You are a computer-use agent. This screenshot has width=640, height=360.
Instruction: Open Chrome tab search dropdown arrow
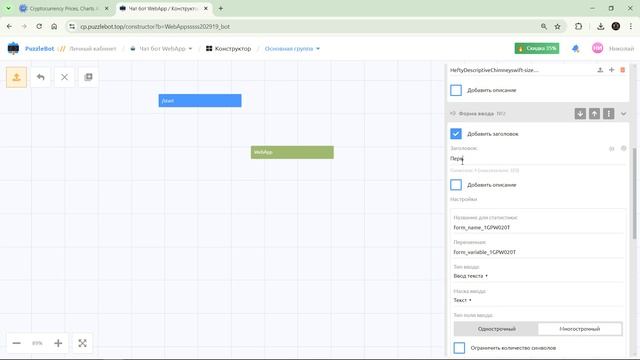pos(9,8)
